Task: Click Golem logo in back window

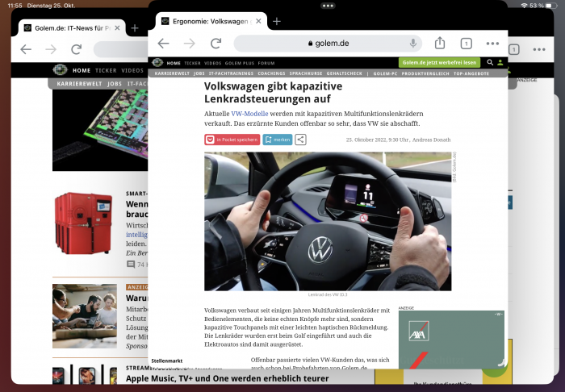Action: (x=60, y=70)
